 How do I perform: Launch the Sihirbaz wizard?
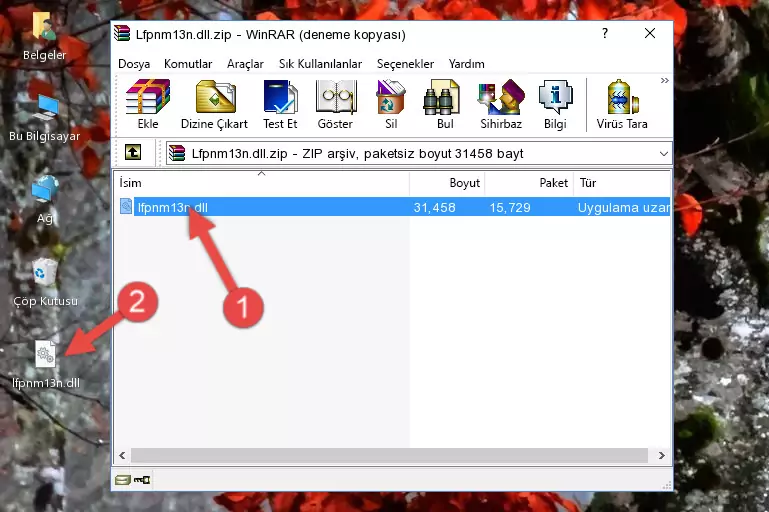click(x=501, y=104)
